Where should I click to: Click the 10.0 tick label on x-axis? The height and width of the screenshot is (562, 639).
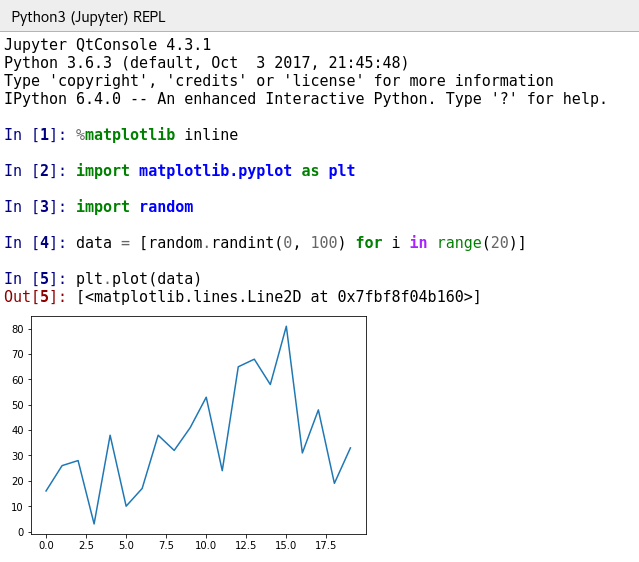(x=206, y=545)
